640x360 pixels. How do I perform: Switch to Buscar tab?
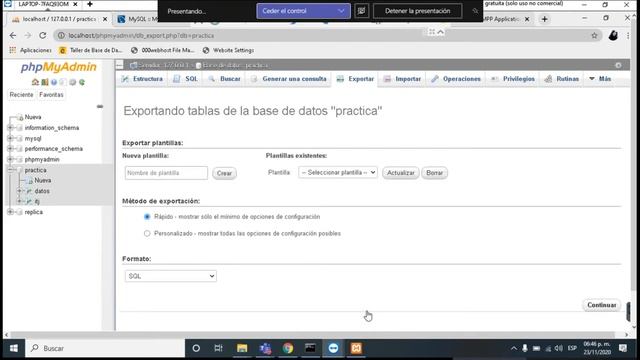224,79
